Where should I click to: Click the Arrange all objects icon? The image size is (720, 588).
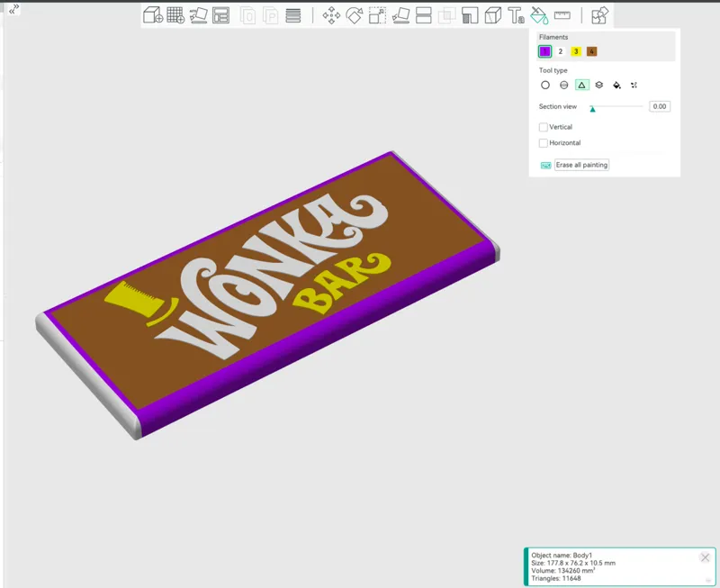pyautogui.click(x=220, y=15)
